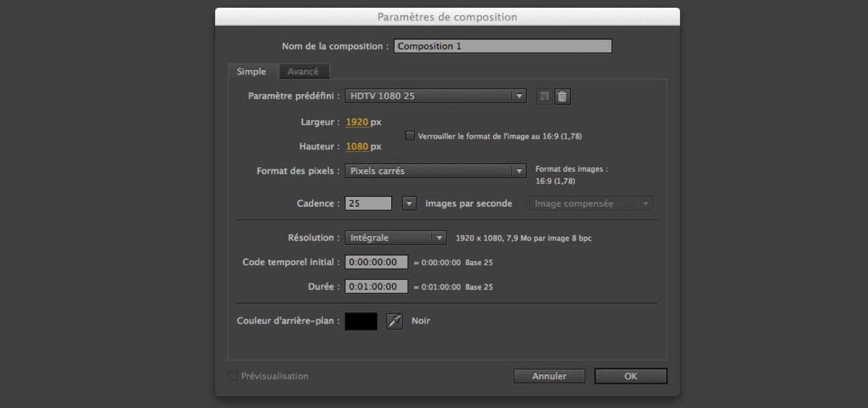Switch to the Avancé tab
The image size is (868, 408).
pyautogui.click(x=304, y=71)
